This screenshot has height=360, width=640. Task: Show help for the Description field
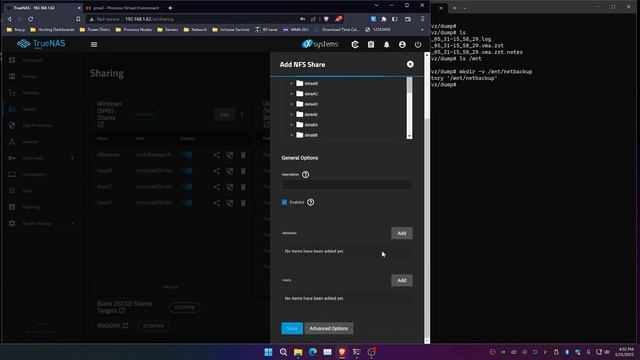click(305, 174)
